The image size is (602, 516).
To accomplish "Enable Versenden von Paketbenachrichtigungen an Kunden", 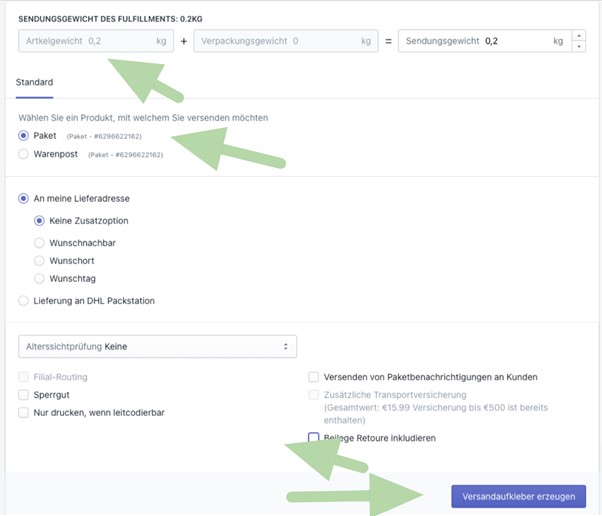I will point(314,377).
